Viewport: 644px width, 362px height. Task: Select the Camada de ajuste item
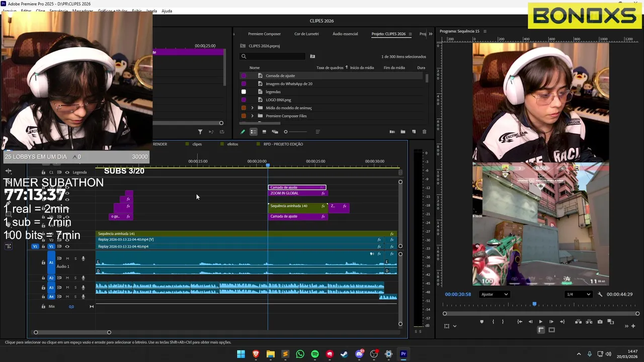coord(280,75)
